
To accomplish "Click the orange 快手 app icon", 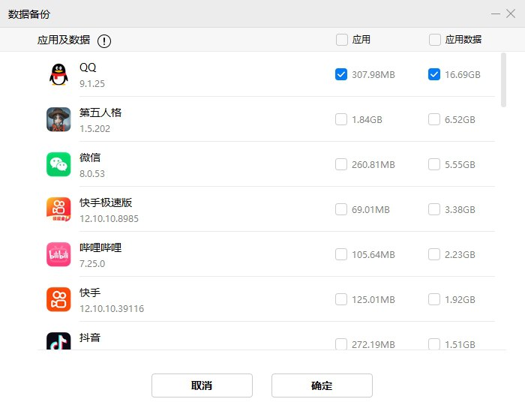I will pyautogui.click(x=58, y=299).
